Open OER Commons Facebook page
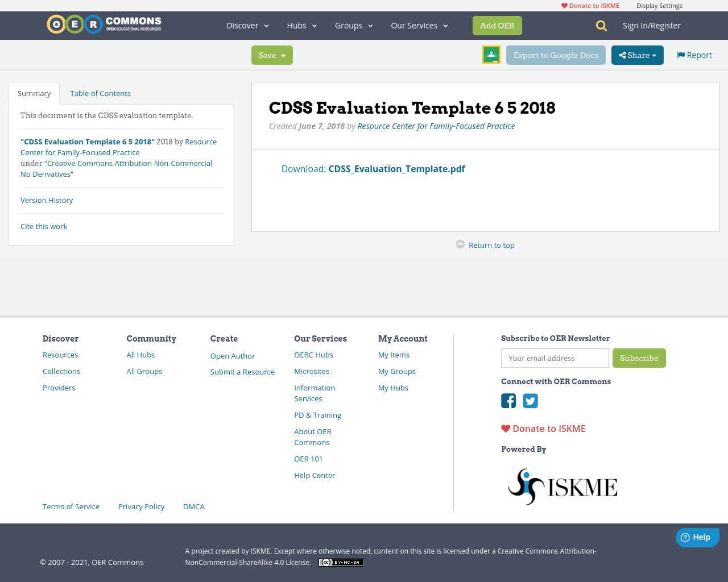Image resolution: width=728 pixels, height=582 pixels. click(508, 401)
